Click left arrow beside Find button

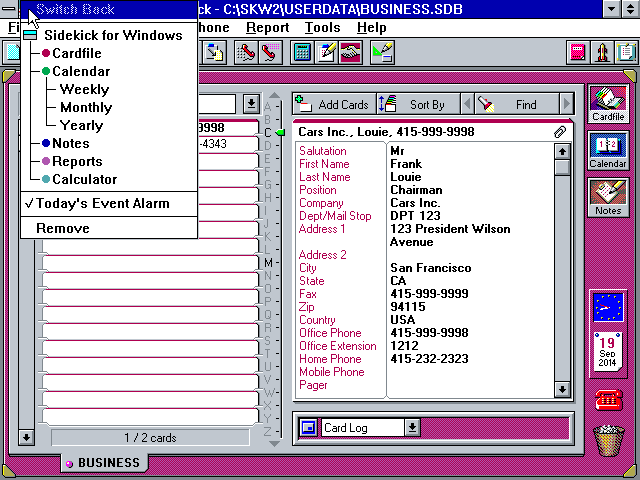(468, 104)
